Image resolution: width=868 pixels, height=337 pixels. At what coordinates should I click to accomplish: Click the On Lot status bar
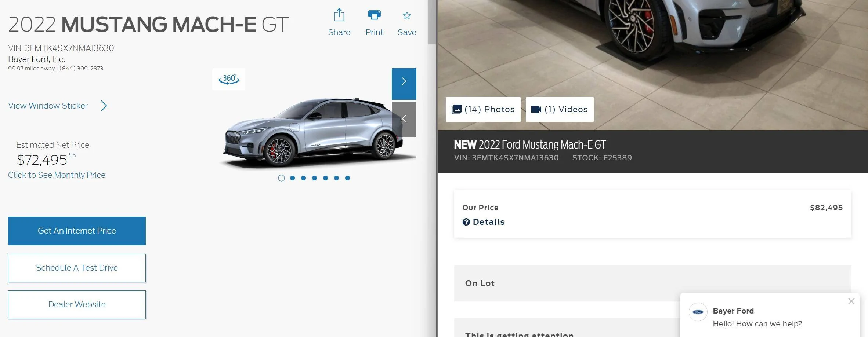tap(652, 283)
